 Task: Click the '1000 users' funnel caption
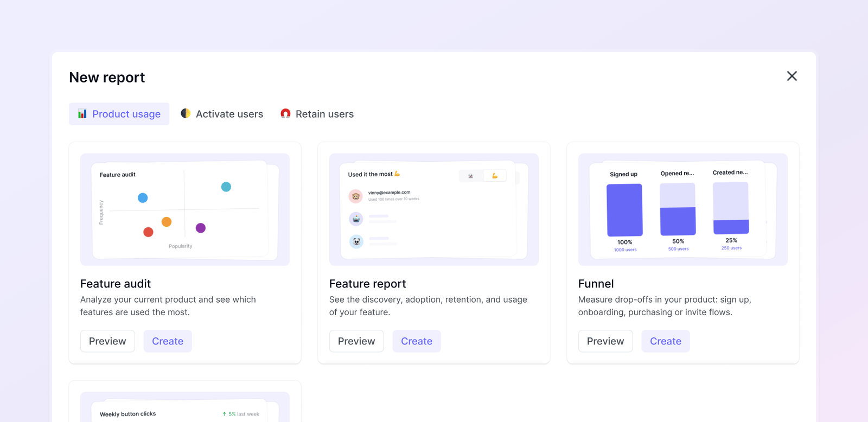(626, 250)
